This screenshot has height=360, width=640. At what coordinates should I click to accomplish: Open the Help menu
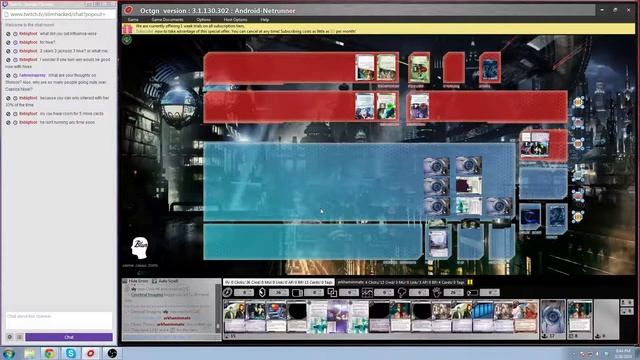264,20
